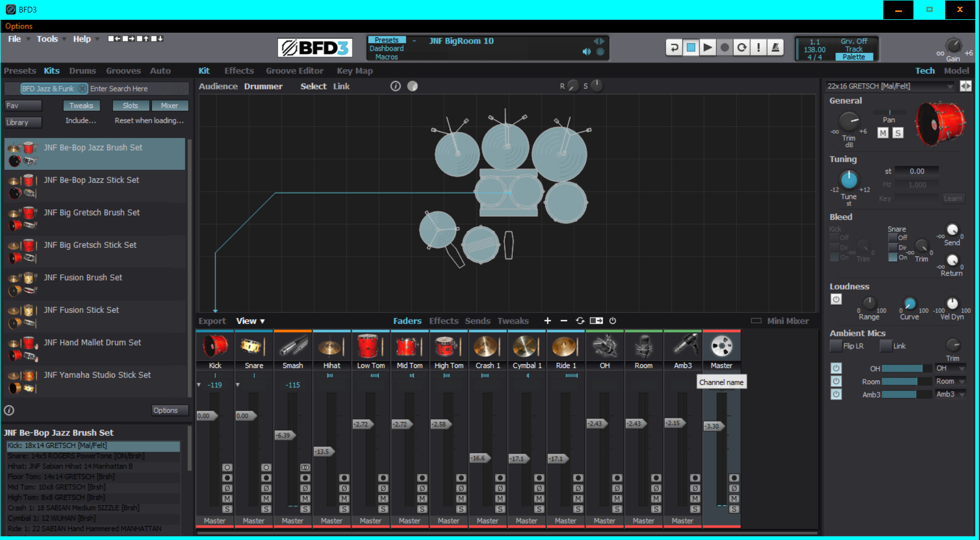The width and height of the screenshot is (980, 540).
Task: Click the Stop transport button
Action: point(691,48)
